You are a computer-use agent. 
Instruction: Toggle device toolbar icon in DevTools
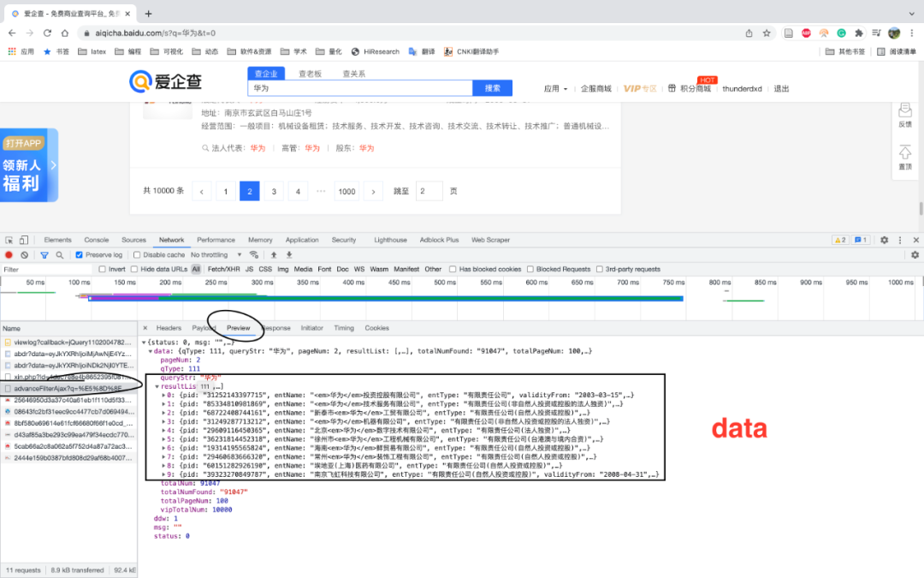pos(24,240)
